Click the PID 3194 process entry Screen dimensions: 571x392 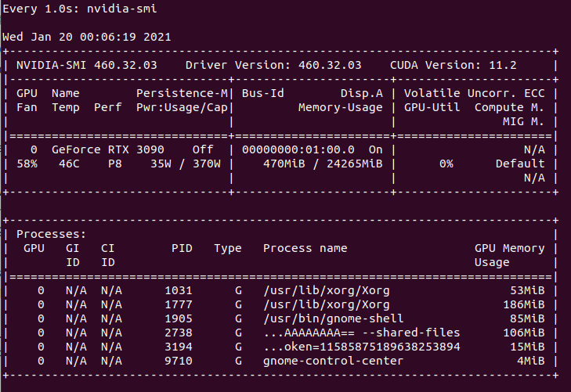pyautogui.click(x=179, y=347)
